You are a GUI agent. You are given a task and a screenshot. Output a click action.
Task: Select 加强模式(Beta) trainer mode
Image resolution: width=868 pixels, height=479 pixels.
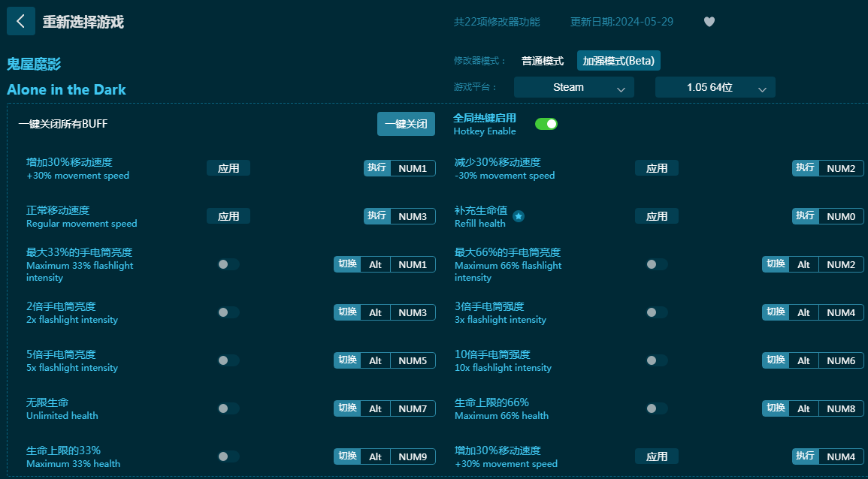(618, 61)
